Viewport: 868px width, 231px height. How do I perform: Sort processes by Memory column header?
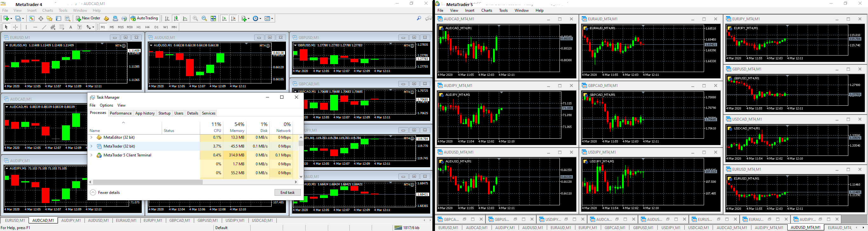(x=235, y=127)
